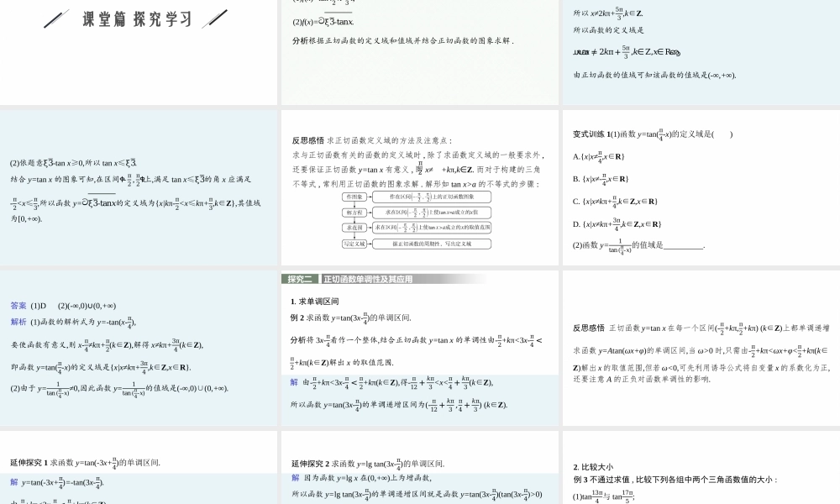Click the 解析 link below the answers
Screen dimensions: 840x504
pos(18,320)
